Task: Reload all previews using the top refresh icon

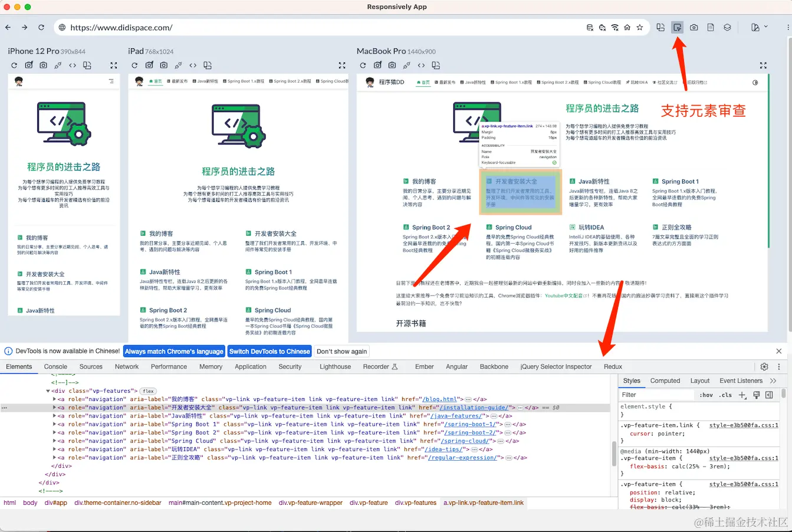Action: click(x=41, y=27)
